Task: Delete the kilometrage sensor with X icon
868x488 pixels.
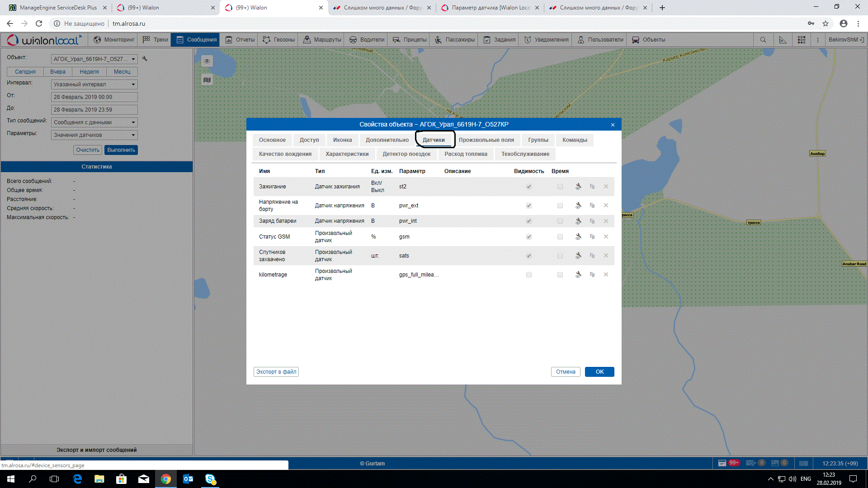Action: point(606,275)
